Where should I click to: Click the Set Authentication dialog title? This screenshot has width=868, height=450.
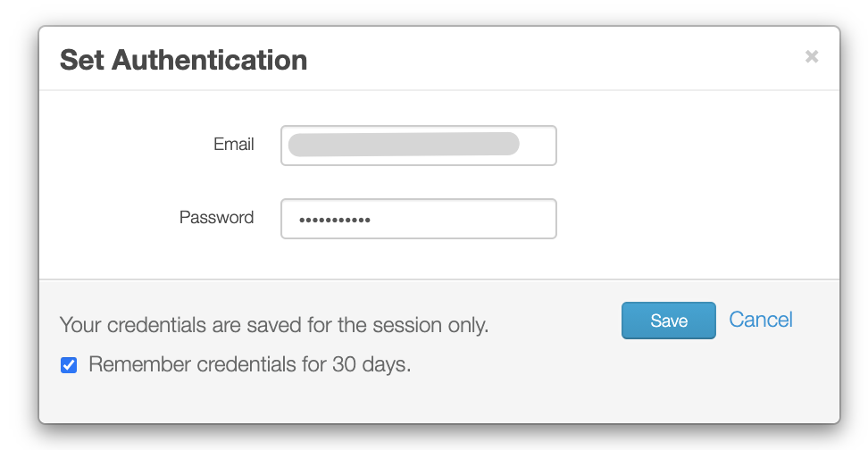(183, 60)
